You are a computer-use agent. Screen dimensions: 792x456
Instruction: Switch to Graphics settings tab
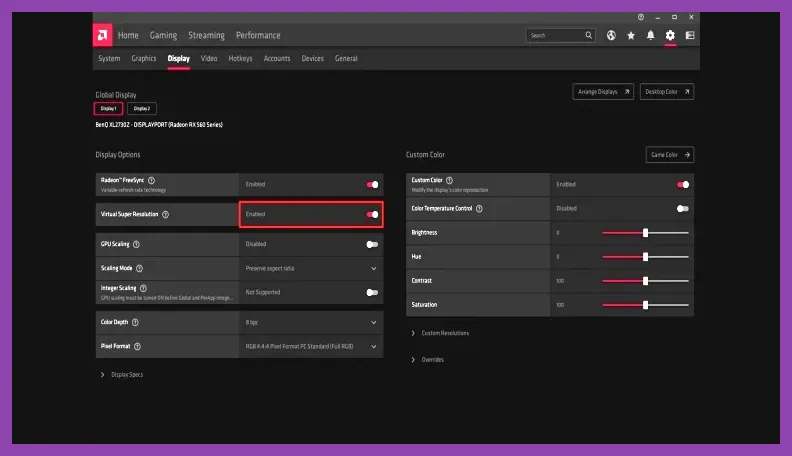pyautogui.click(x=144, y=59)
